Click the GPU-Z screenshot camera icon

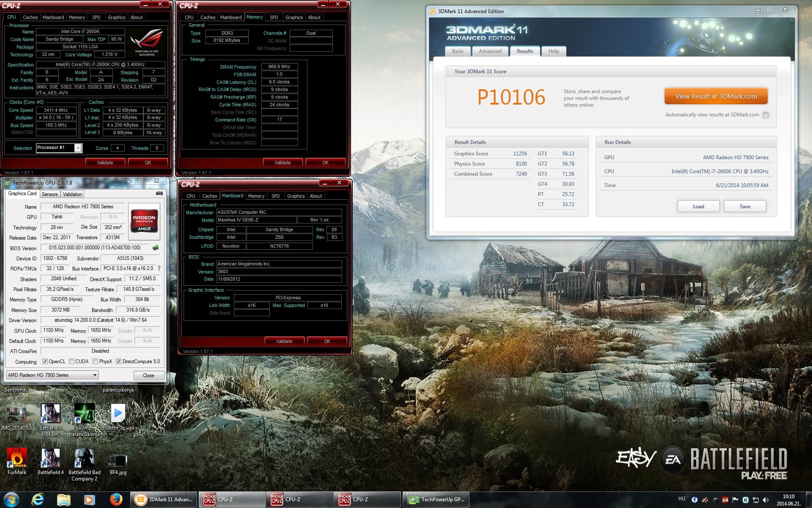click(x=159, y=193)
